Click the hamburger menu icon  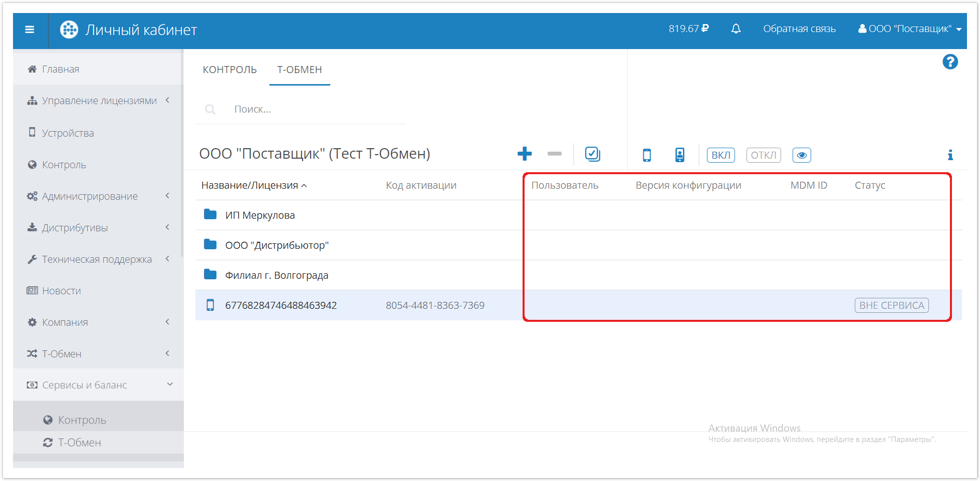coord(30,30)
